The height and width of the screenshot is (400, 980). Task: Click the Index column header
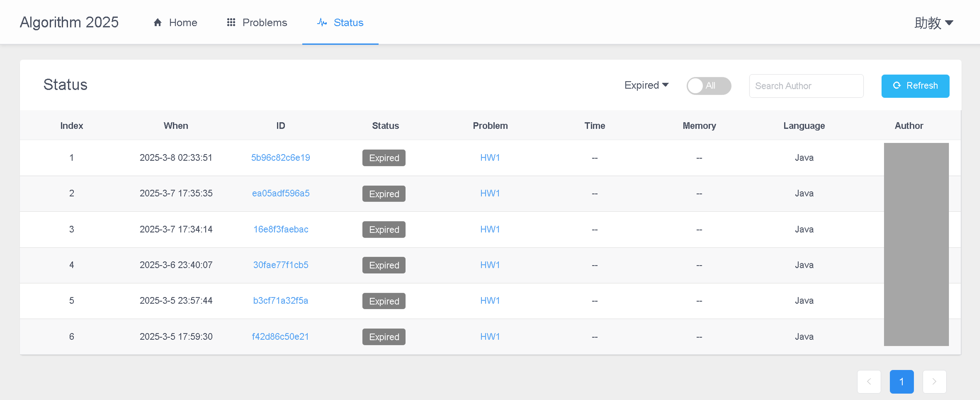point(71,126)
